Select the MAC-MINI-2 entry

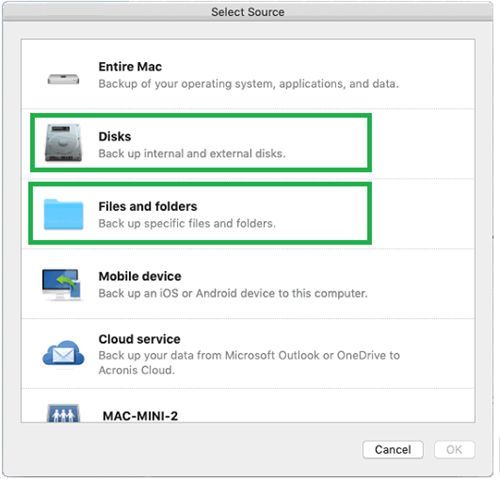248,406
